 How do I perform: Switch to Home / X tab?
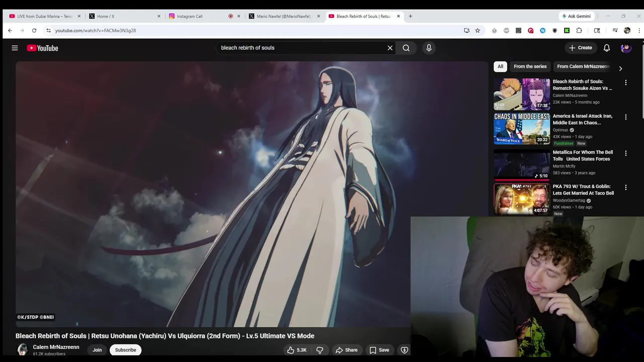[125, 16]
